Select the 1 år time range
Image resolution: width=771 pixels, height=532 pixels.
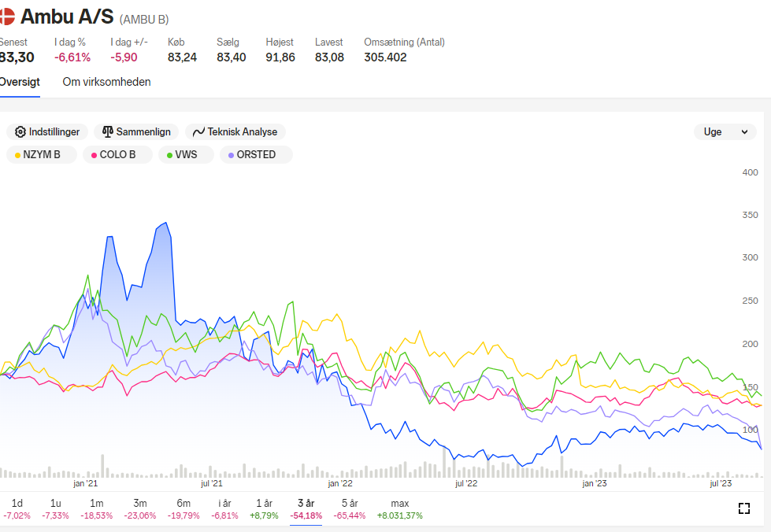coord(264,509)
